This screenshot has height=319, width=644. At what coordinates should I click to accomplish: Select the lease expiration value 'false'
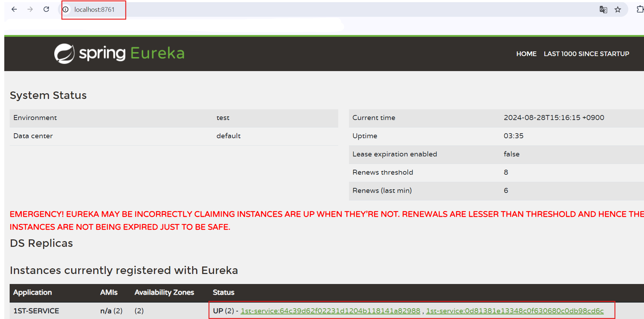[x=511, y=154]
